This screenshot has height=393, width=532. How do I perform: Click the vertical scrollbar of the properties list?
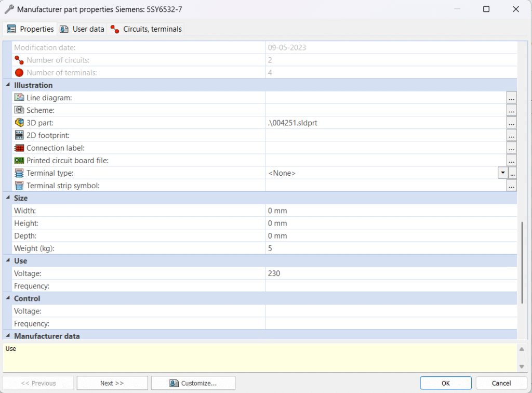tap(523, 263)
